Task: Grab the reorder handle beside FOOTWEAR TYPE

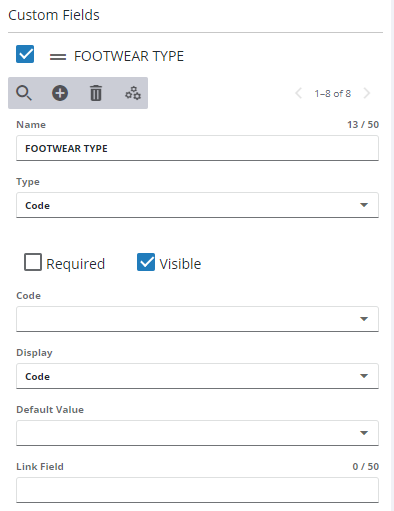Action: 58,57
